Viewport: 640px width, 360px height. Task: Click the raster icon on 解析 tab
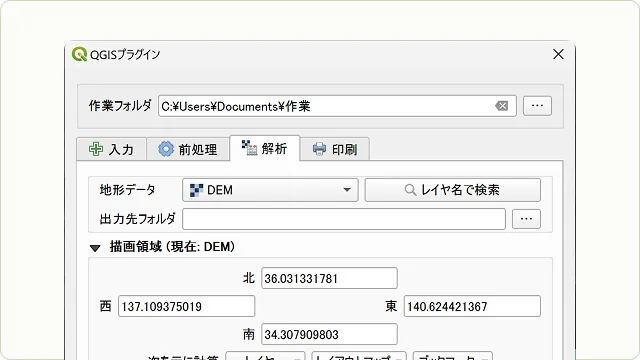pyautogui.click(x=249, y=147)
